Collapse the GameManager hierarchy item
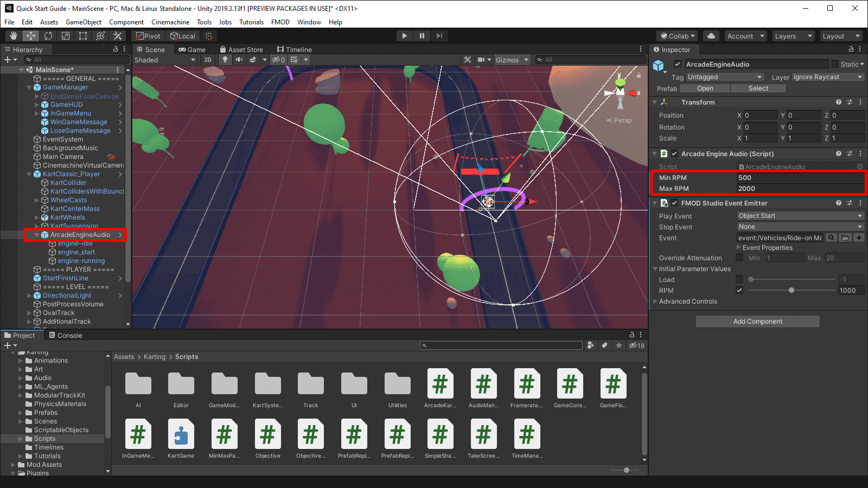 tap(29, 87)
